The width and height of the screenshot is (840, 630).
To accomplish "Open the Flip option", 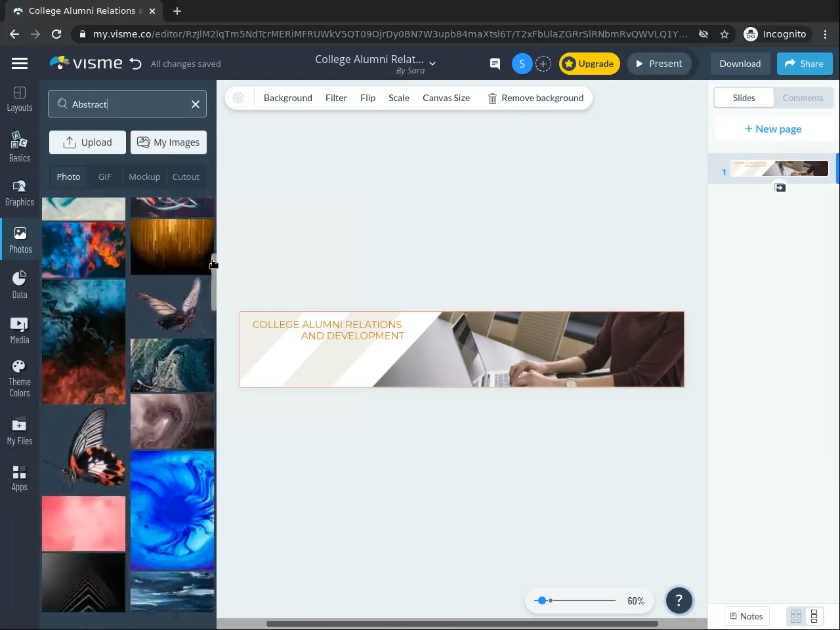I will (x=368, y=98).
